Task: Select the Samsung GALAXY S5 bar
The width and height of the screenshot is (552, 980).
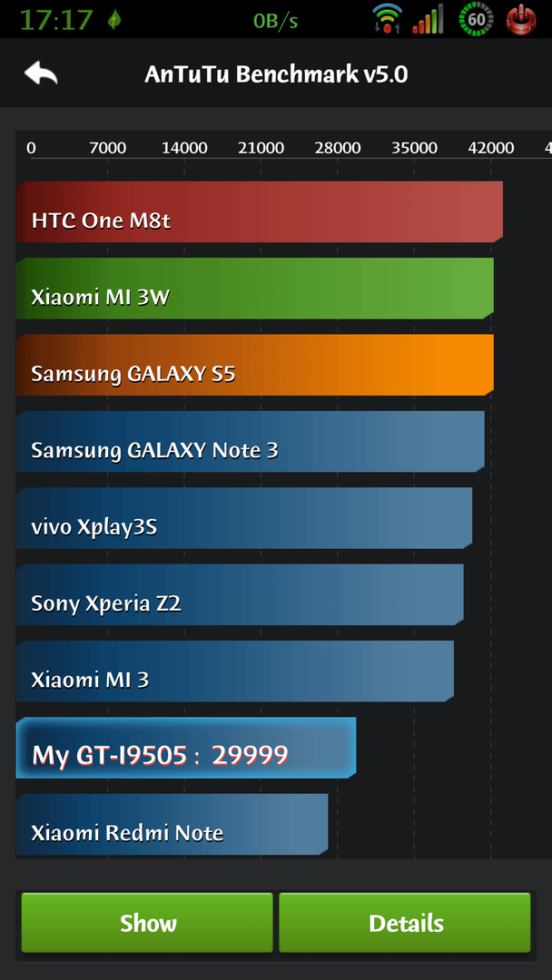Action: pos(255,365)
